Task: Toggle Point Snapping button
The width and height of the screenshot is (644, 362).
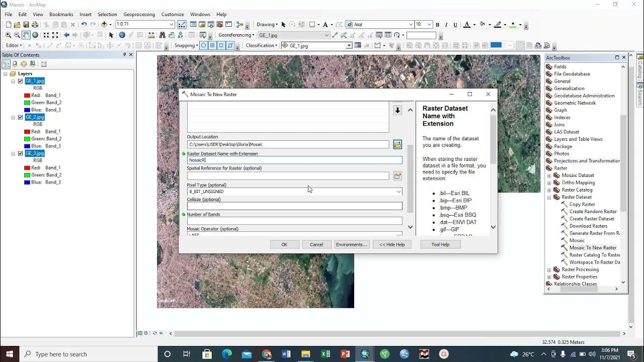Action: tap(203, 45)
